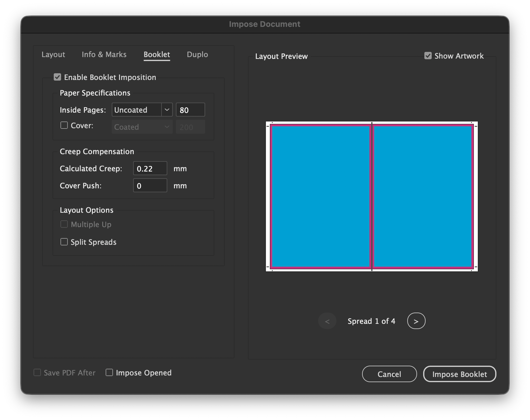530x420 pixels.
Task: Uncheck Show Artwork
Action: pos(428,56)
